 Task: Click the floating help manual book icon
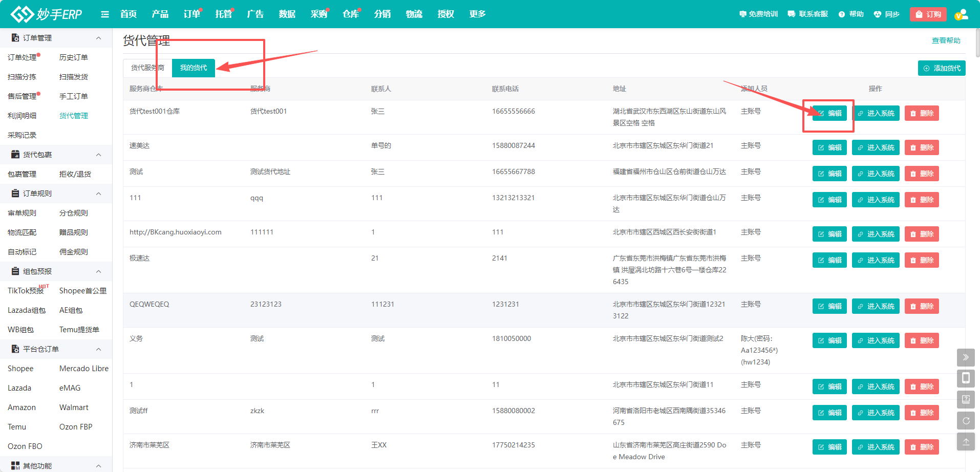pyautogui.click(x=966, y=399)
